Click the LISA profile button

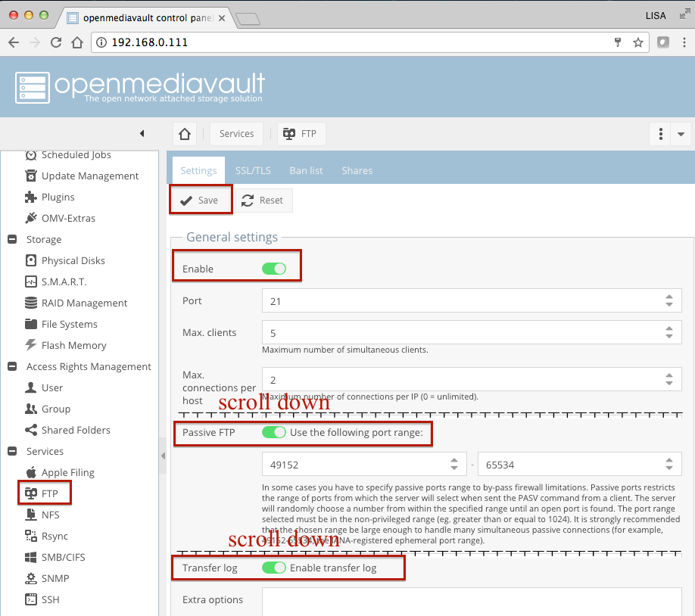click(656, 15)
